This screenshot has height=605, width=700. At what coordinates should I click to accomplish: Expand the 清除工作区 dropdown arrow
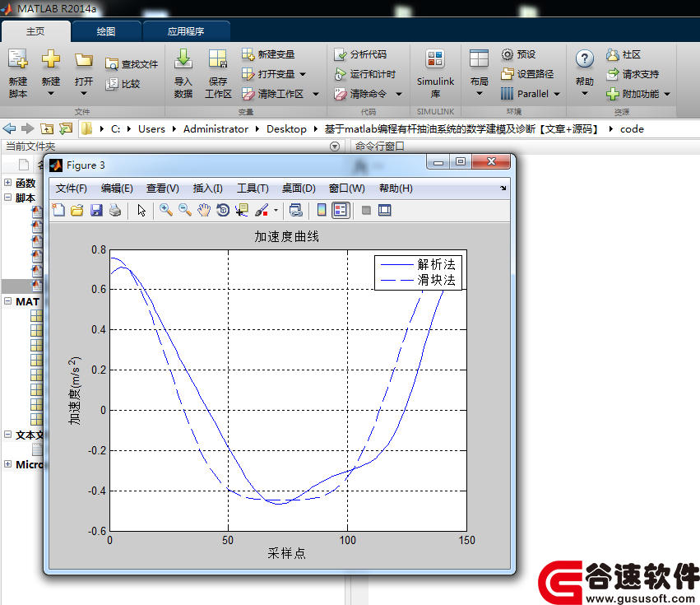coord(316,94)
